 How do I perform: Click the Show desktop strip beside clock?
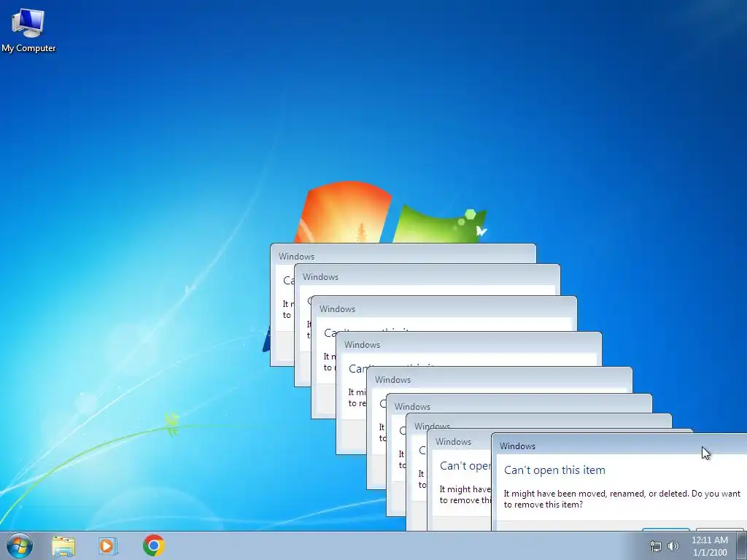point(742,545)
